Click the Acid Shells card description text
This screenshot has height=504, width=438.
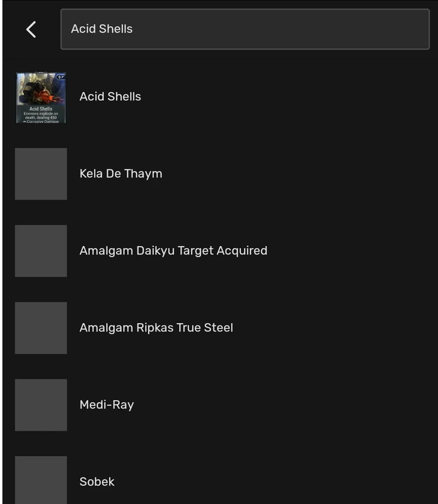point(41,117)
